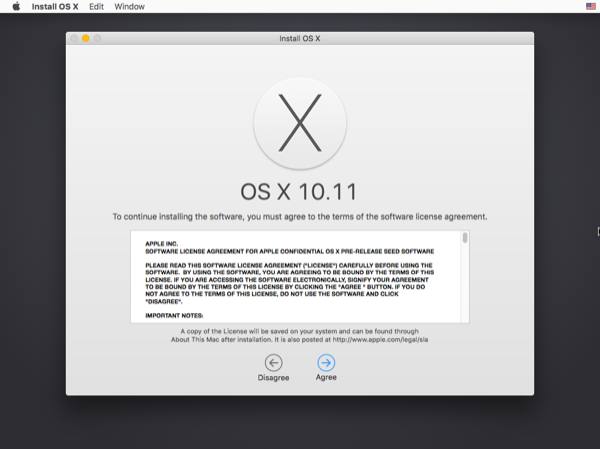Open the Edit menu
The width and height of the screenshot is (600, 449).
click(x=96, y=7)
